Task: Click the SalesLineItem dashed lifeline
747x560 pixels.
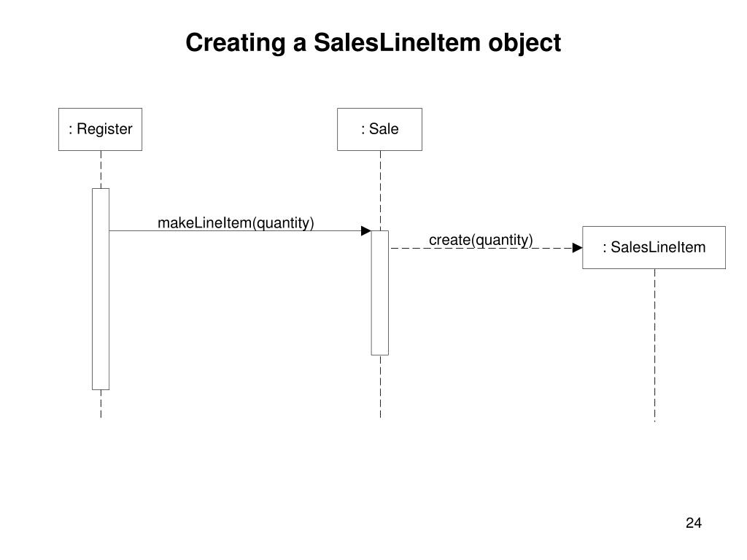Action: tap(654, 343)
